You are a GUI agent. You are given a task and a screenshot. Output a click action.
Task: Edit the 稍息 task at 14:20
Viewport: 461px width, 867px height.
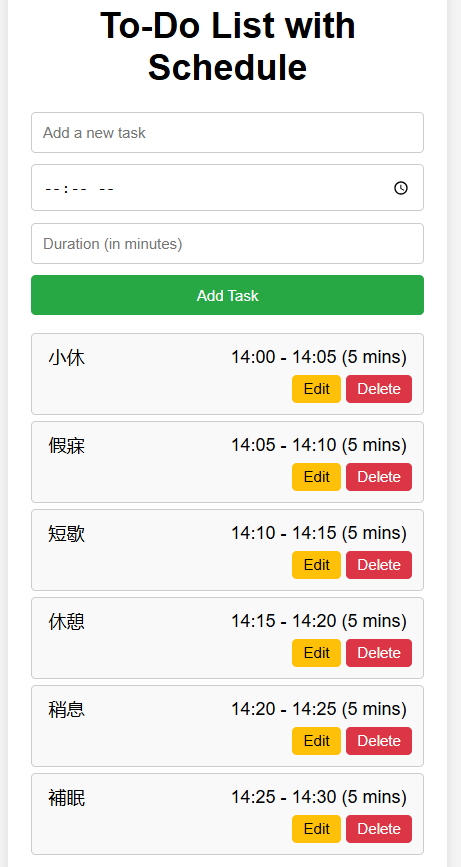[316, 740]
